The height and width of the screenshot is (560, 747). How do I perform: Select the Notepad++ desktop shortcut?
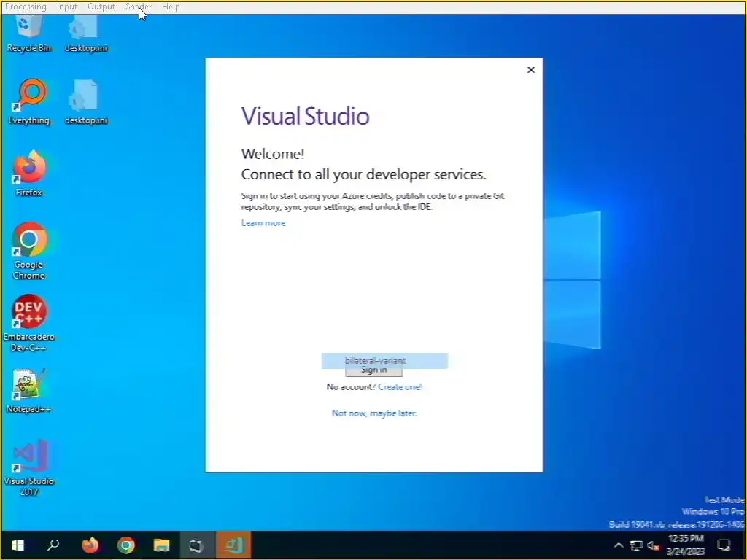pyautogui.click(x=28, y=391)
